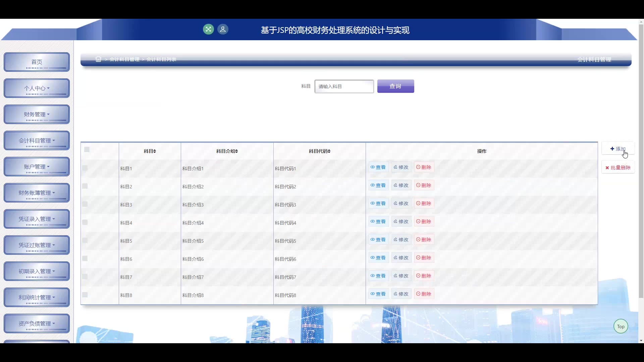View details of 科目1 row
644x362 pixels.
(378, 167)
